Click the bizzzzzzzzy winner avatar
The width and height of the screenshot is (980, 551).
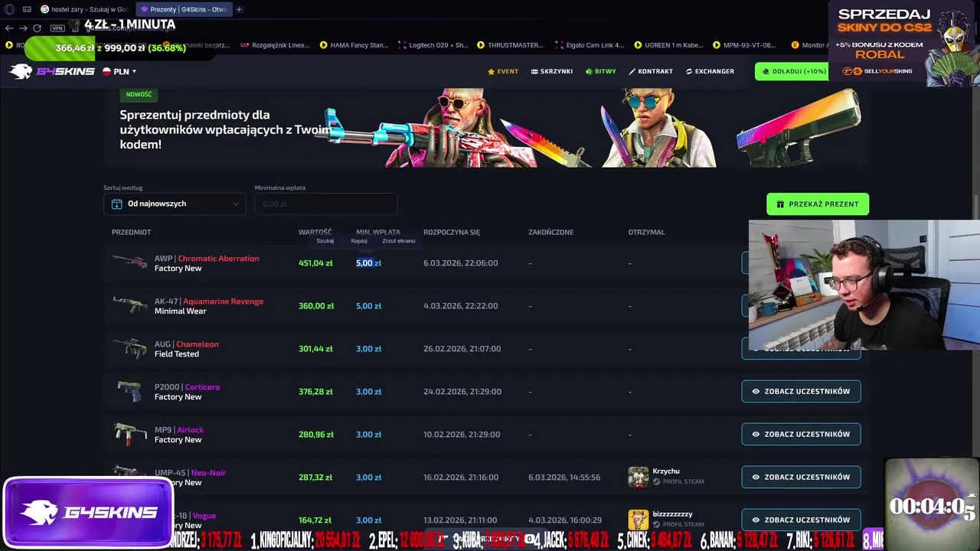point(638,520)
